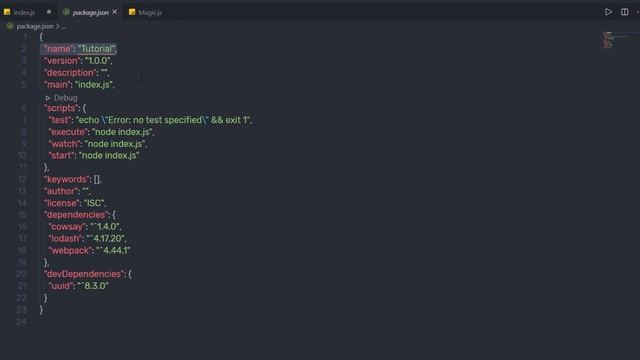Click the "webpack" dependency
The image size is (640, 360).
pos(70,250)
